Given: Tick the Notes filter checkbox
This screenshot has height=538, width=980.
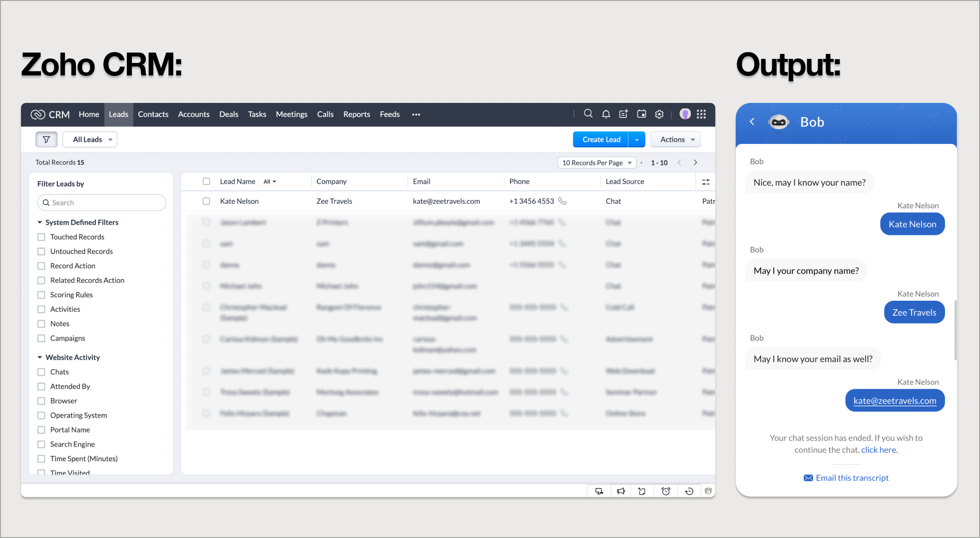Looking at the screenshot, I should click(x=41, y=324).
